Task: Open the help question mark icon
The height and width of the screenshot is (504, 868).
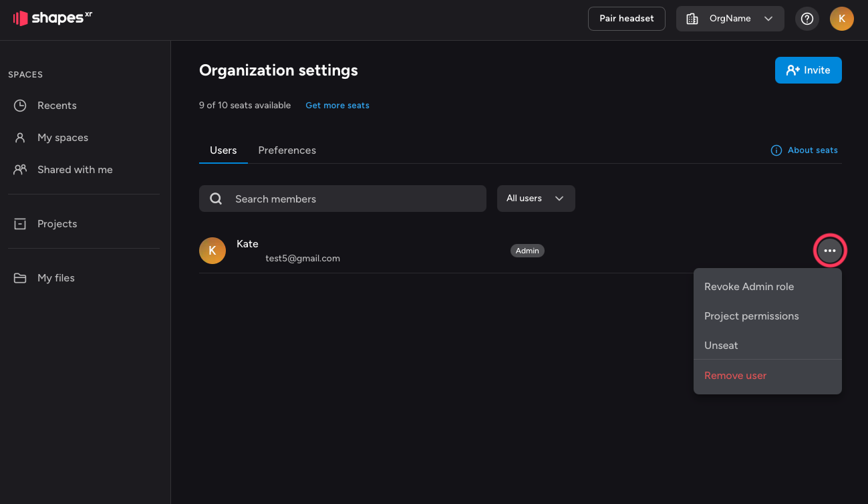Action: click(807, 19)
